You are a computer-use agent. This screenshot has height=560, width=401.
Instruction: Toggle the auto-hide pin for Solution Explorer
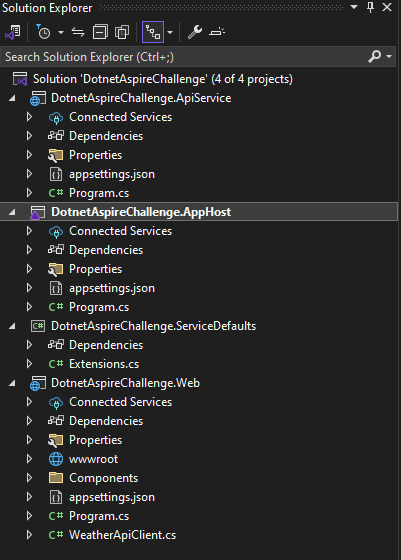pyautogui.click(x=371, y=7)
